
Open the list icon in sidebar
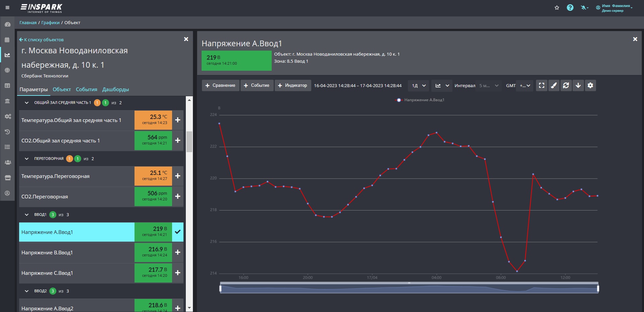[7, 147]
